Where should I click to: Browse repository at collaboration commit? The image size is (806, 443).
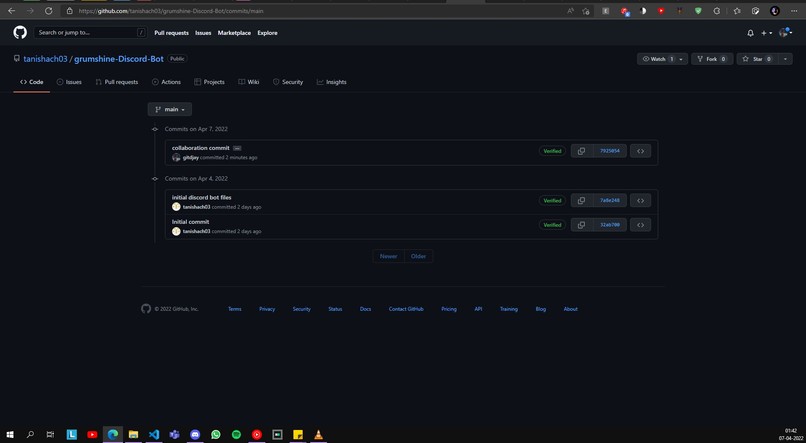(x=640, y=151)
